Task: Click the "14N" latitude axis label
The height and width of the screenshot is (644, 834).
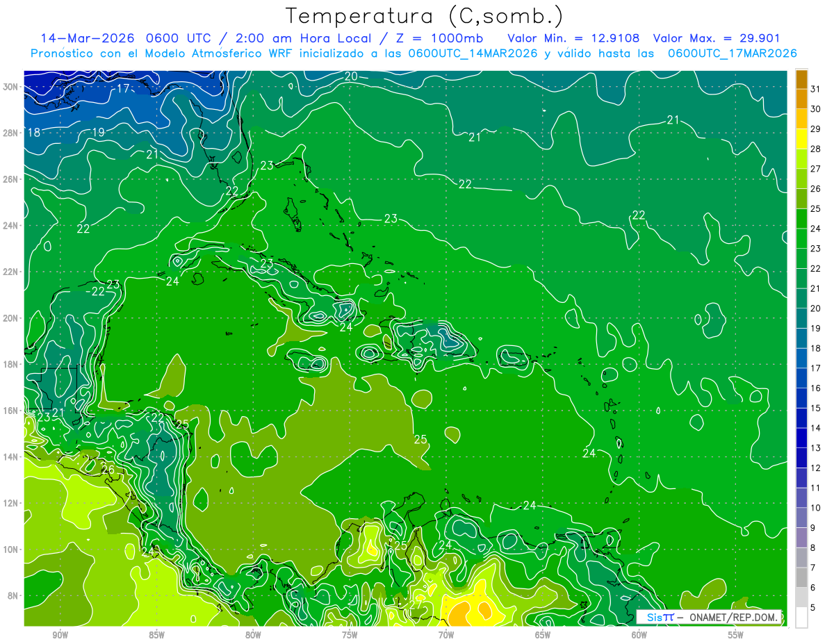Action: (x=10, y=456)
